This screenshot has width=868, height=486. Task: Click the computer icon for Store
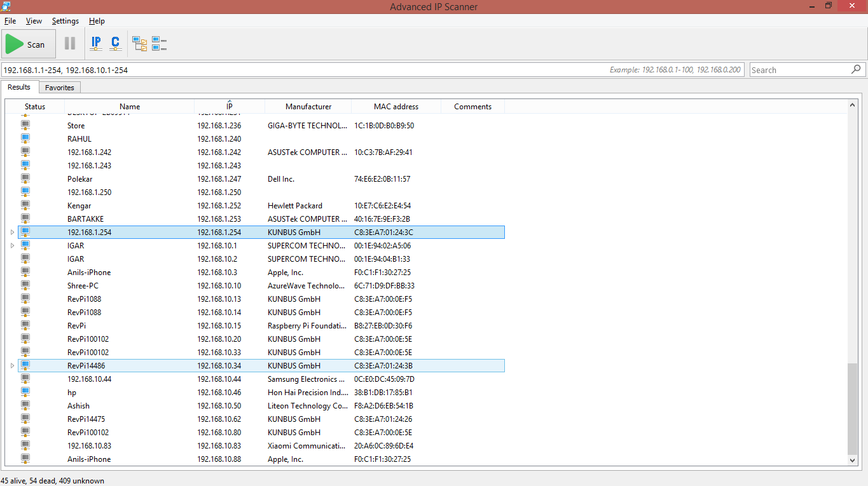[x=25, y=126]
